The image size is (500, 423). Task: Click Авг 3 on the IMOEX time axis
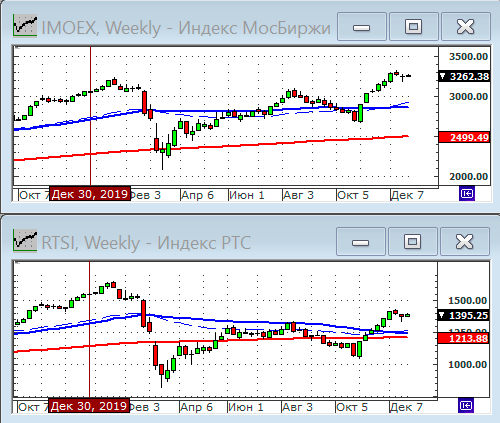[298, 195]
